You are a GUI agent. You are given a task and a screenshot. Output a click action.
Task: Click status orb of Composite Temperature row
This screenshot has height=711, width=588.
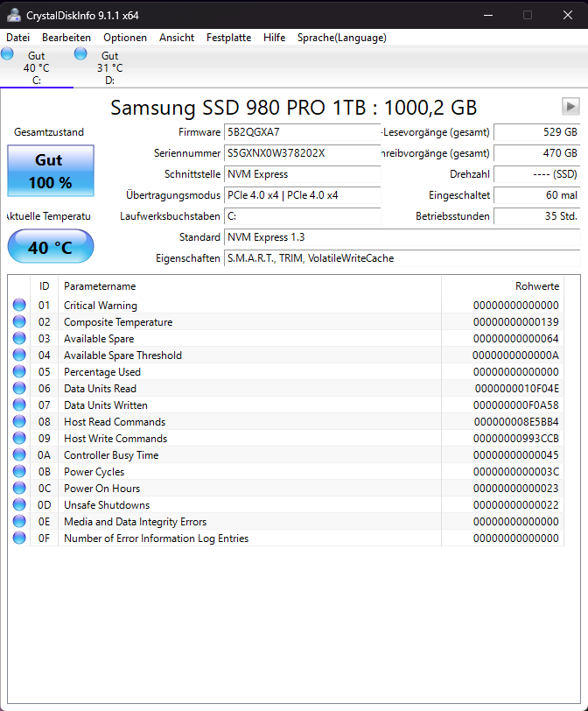tap(19, 321)
